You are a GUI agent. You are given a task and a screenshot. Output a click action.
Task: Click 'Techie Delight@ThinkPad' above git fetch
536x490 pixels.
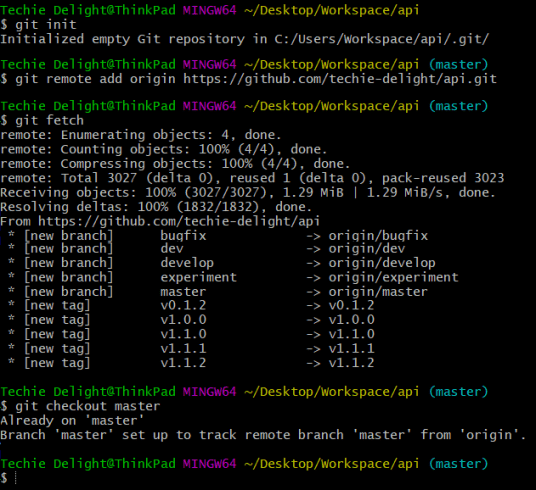pos(88,106)
